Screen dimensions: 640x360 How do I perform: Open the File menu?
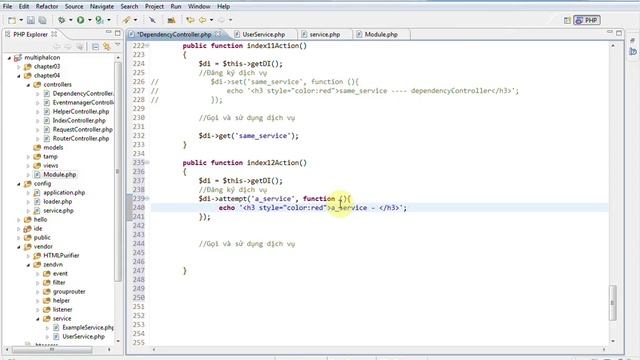(x=7, y=7)
